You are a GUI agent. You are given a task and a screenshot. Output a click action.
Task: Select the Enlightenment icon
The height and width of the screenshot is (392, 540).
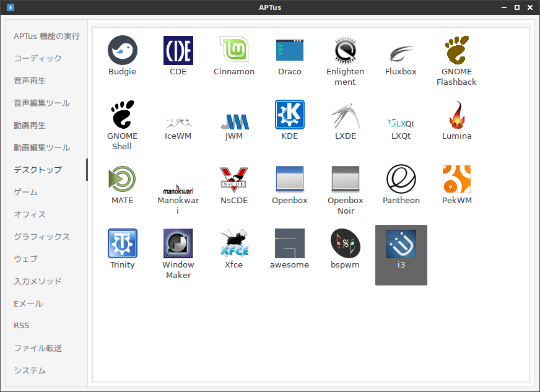pos(345,50)
